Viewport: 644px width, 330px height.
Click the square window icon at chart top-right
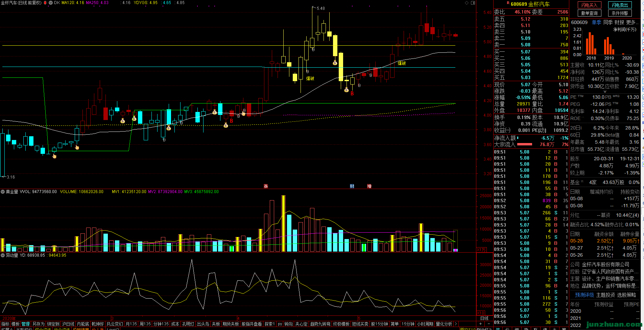point(473,3)
